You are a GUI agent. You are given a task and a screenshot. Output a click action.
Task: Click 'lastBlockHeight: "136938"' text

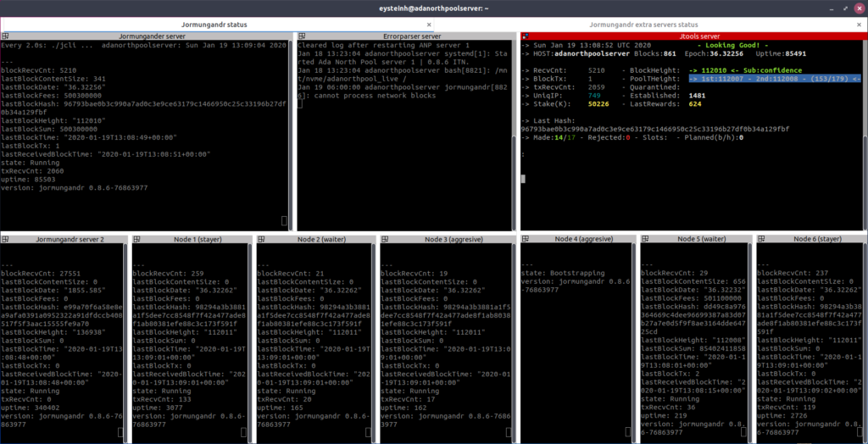pyautogui.click(x=50, y=331)
